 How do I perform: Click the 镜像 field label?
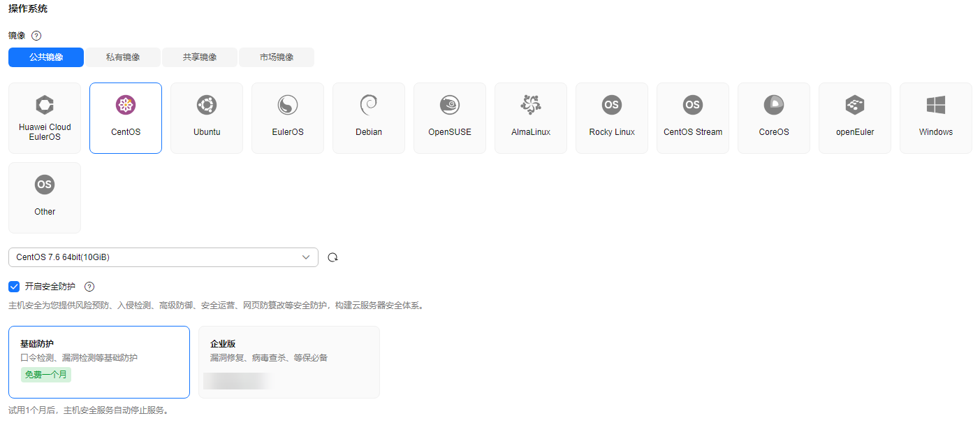click(x=17, y=36)
